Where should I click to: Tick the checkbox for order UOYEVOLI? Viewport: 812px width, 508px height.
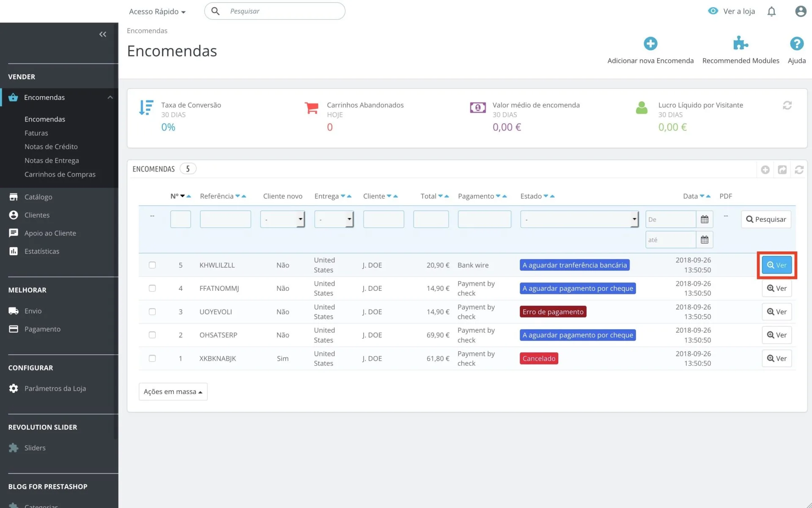coord(152,312)
